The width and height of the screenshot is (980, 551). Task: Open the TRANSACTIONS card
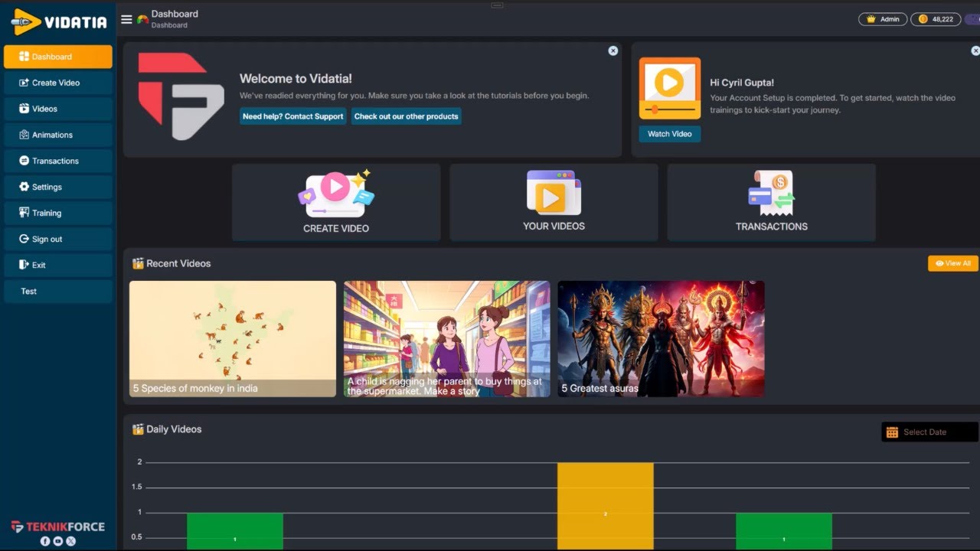coord(771,202)
